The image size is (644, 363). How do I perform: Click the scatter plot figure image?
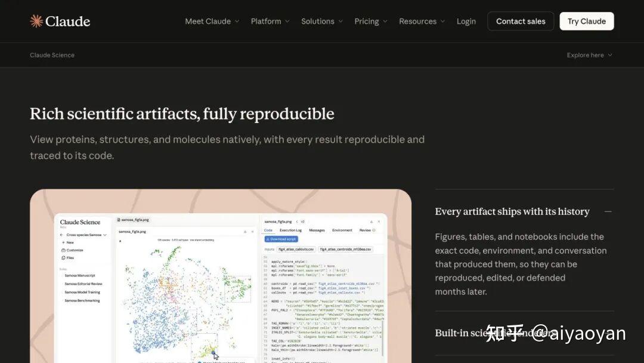click(x=187, y=300)
